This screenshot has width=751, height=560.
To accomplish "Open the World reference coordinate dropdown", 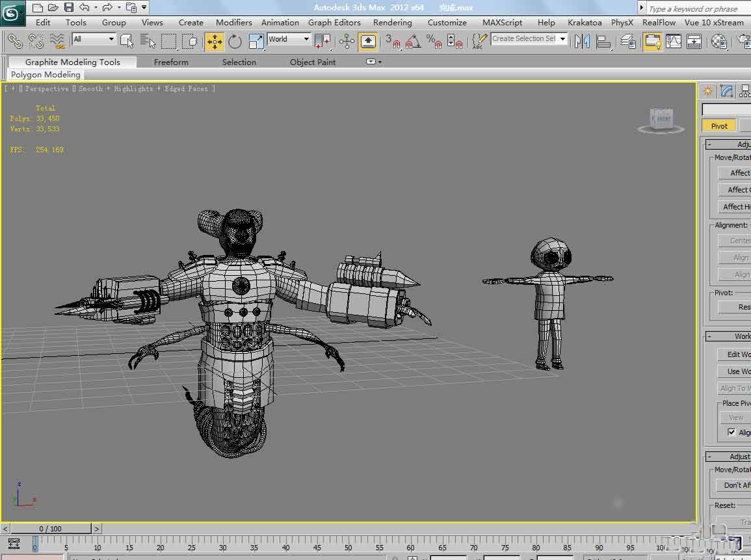I will pos(289,39).
